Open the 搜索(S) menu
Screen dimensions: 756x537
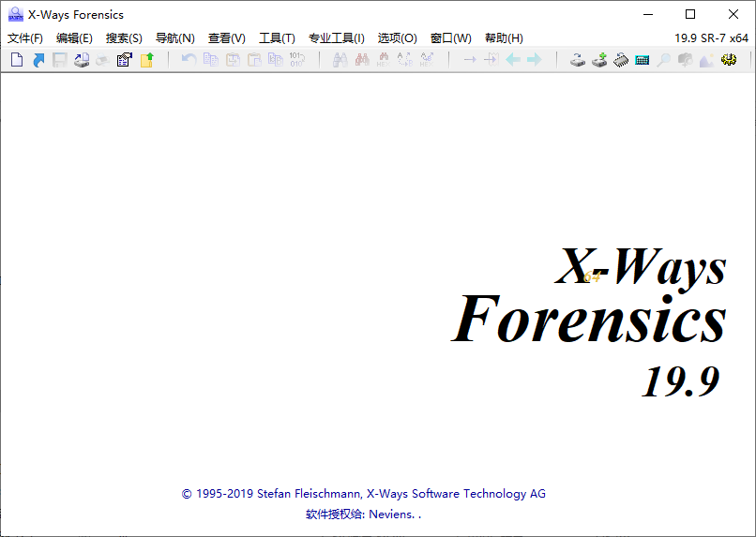(124, 38)
